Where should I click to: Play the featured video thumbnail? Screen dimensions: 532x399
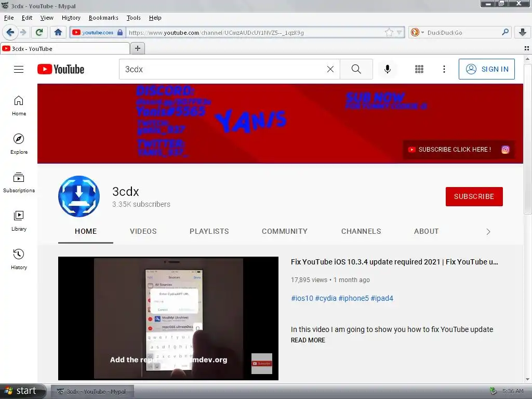pos(168,318)
